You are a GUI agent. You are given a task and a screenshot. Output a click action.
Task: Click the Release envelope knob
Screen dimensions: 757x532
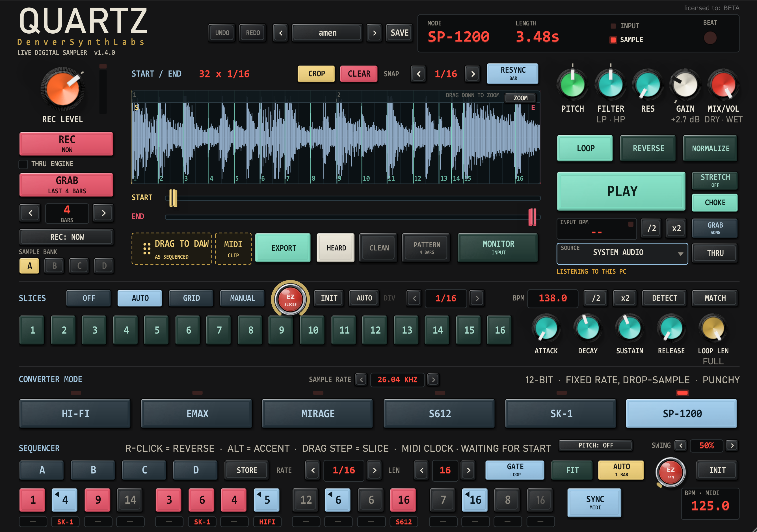pyautogui.click(x=671, y=328)
